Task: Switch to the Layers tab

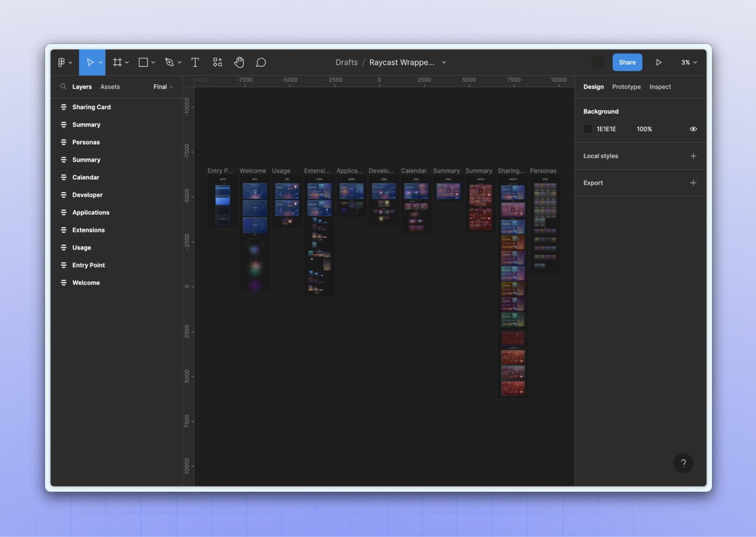Action: (x=82, y=87)
